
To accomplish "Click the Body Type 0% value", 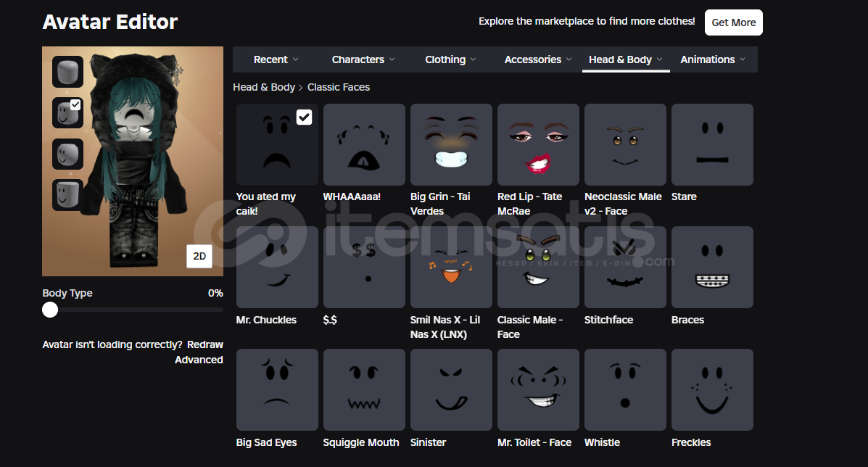I will [x=215, y=293].
